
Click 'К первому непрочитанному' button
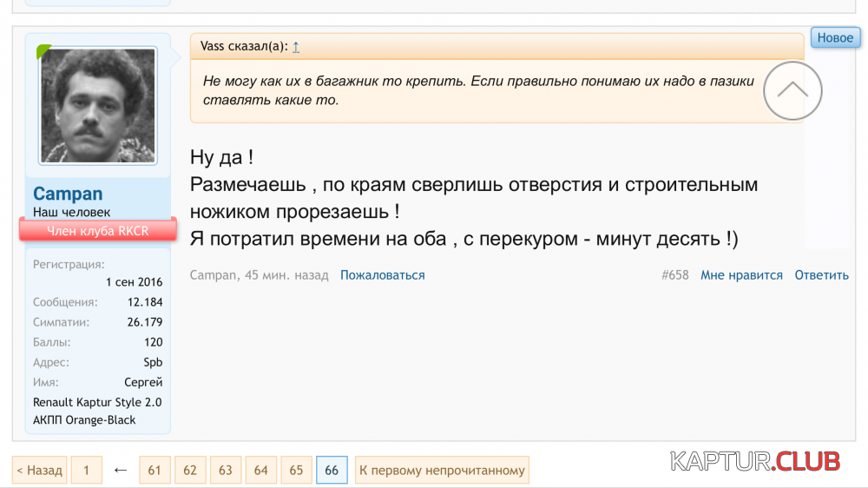coord(442,471)
